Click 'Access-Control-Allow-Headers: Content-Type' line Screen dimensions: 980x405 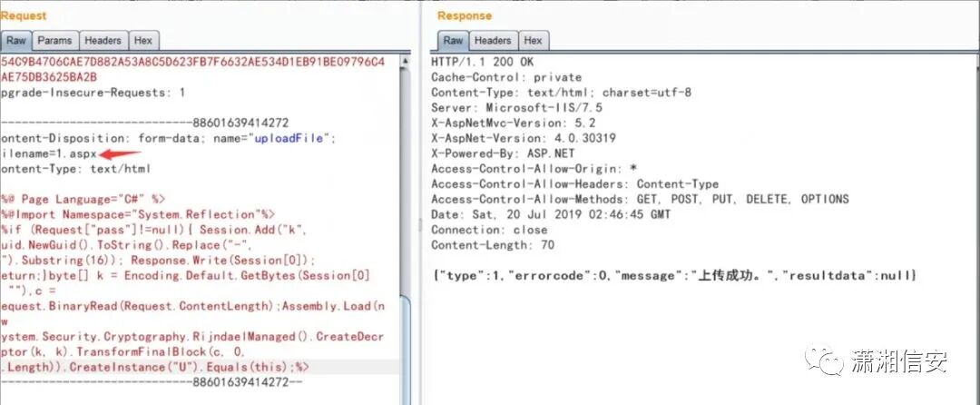coord(574,183)
